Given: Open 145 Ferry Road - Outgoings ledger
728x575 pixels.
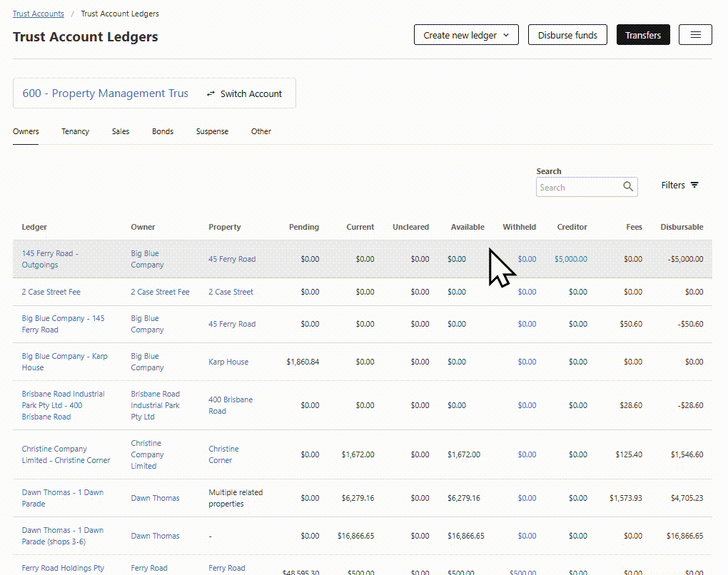Looking at the screenshot, I should click(49, 259).
